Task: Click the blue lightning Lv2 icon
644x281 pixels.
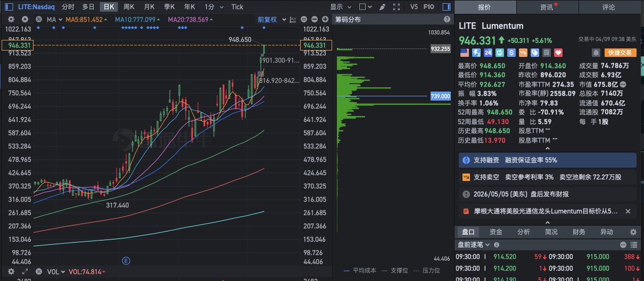Action: (475, 53)
